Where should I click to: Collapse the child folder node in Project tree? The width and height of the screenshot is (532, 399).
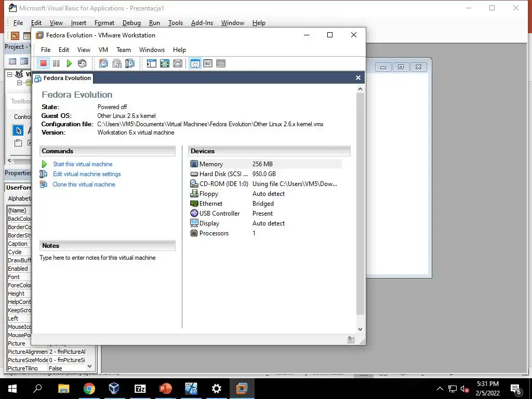point(19,83)
